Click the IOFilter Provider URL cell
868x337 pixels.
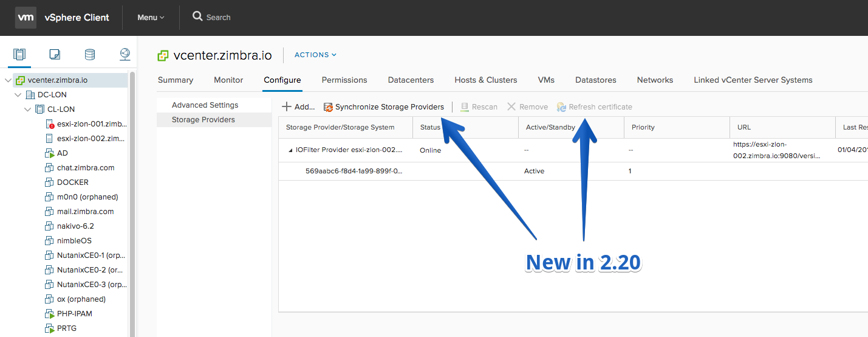(x=782, y=150)
